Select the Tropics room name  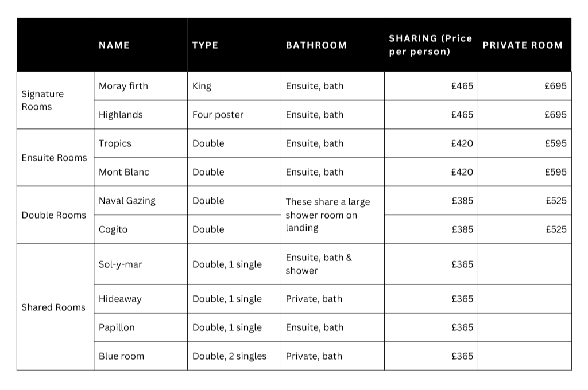(x=115, y=143)
